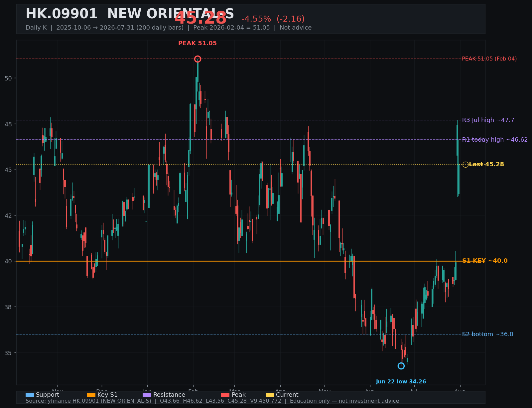Image resolution: width=532 pixels, height=408 pixels.
Task: Click the 'Jun 22 low 34.26' annotation
Action: [401, 382]
